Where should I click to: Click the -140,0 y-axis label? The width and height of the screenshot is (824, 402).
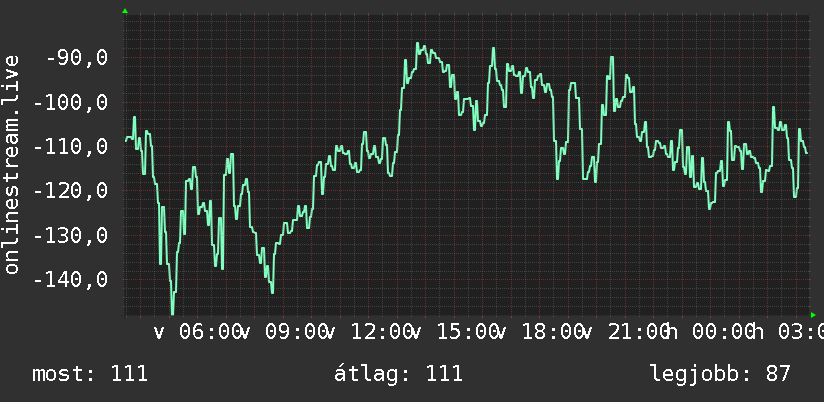coord(70,279)
